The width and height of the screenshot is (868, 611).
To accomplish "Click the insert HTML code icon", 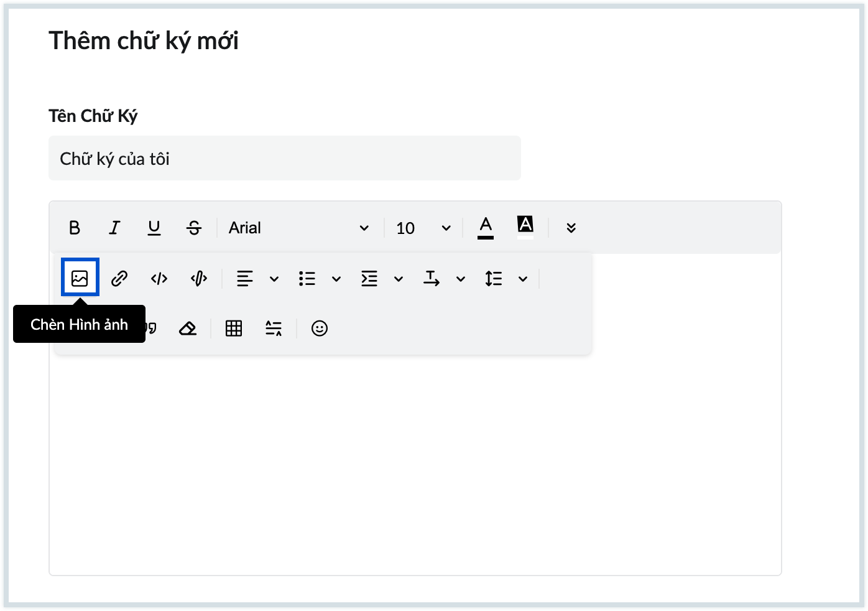I will pyautogui.click(x=159, y=278).
